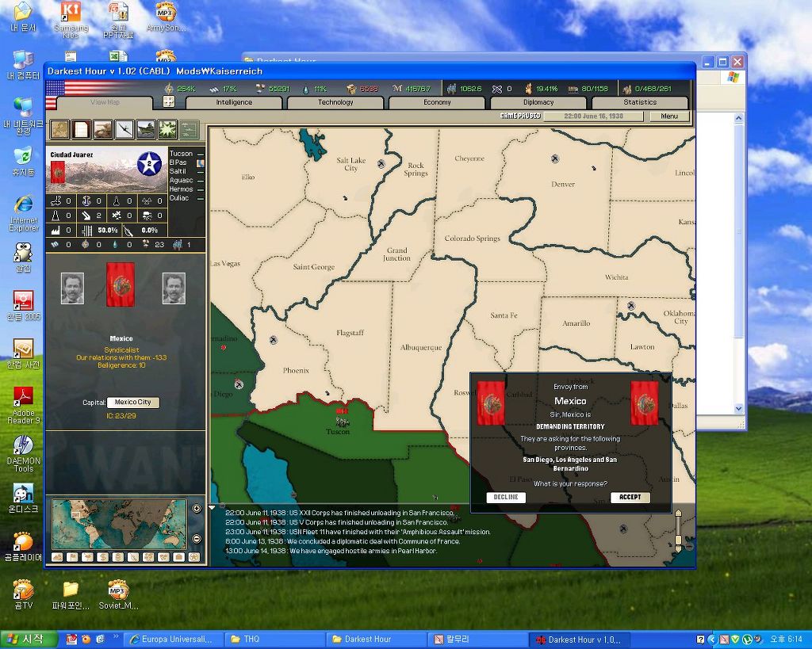Select Culiac in the province list
This screenshot has width=812, height=649.
tap(179, 197)
